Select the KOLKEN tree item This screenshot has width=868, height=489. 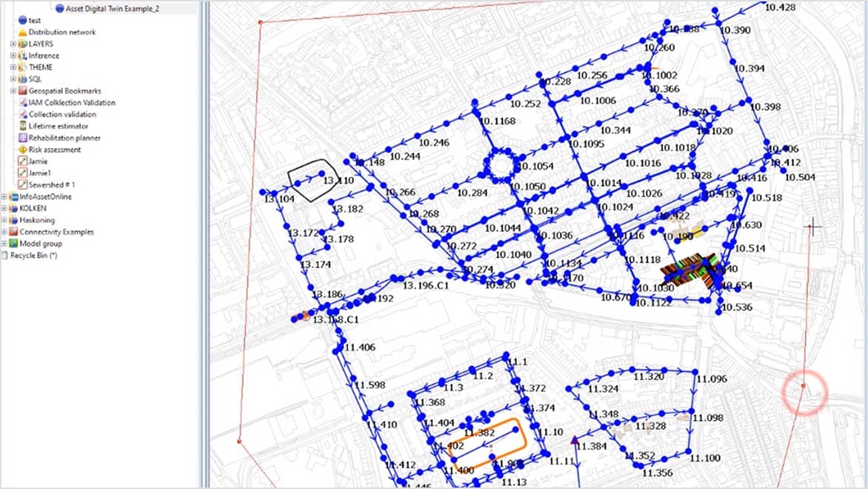point(33,208)
